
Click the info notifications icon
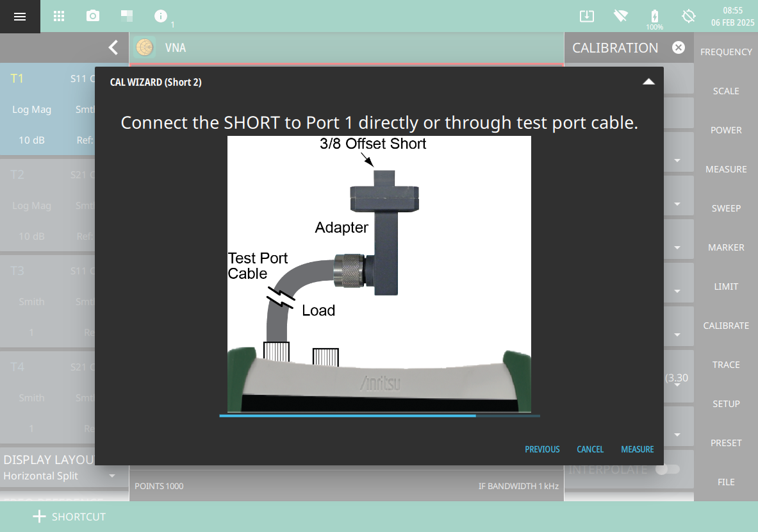161,17
